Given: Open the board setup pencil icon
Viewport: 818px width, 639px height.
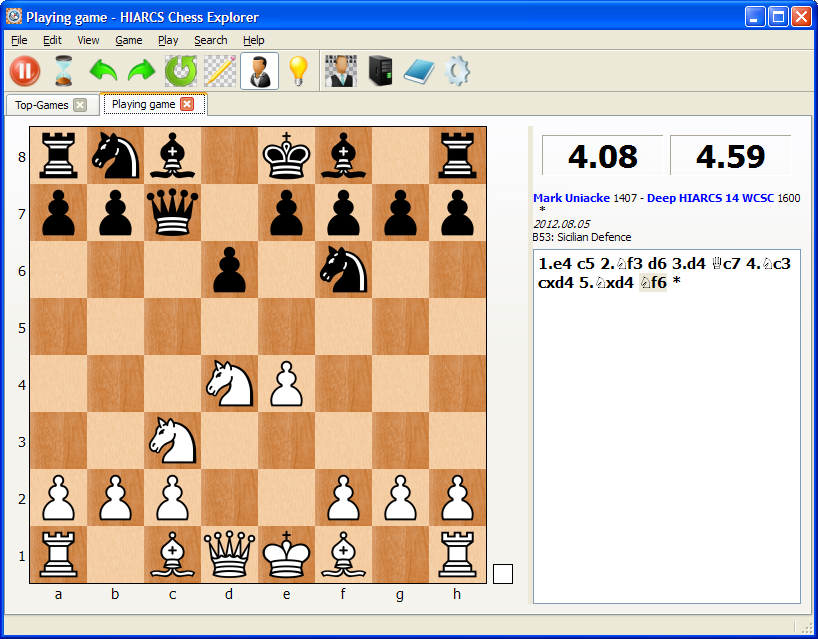Looking at the screenshot, I should point(220,71).
